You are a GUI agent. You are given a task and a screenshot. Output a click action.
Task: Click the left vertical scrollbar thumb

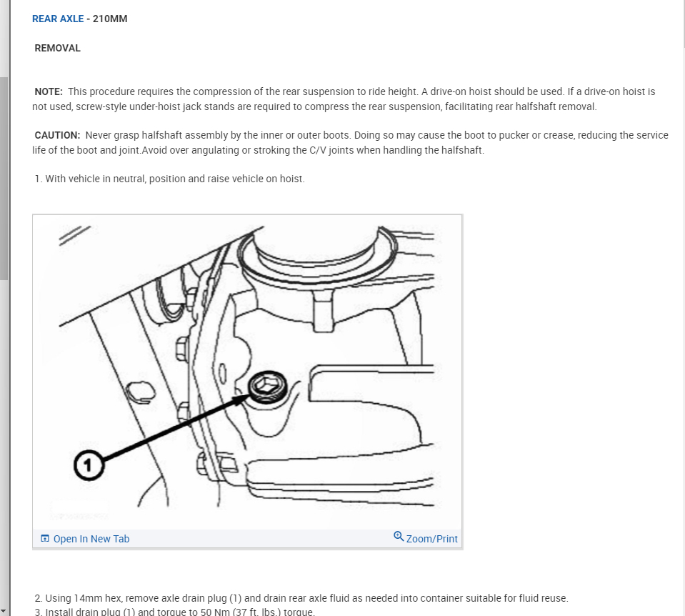tap(4, 179)
